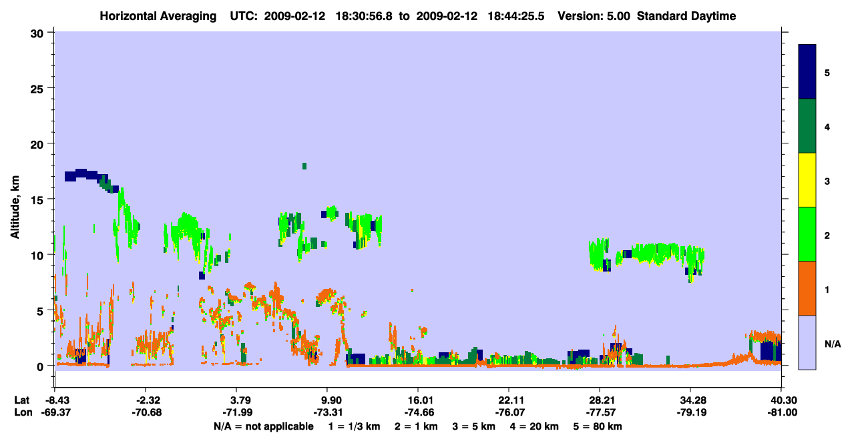Click the orange color bar segment labeled 1
Screen dimensions: 868x445
click(x=807, y=288)
